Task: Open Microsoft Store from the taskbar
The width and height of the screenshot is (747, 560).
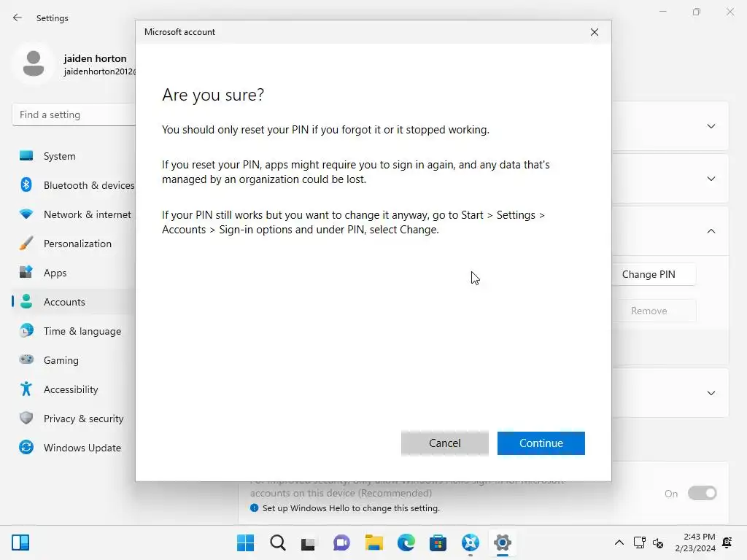Action: (438, 542)
